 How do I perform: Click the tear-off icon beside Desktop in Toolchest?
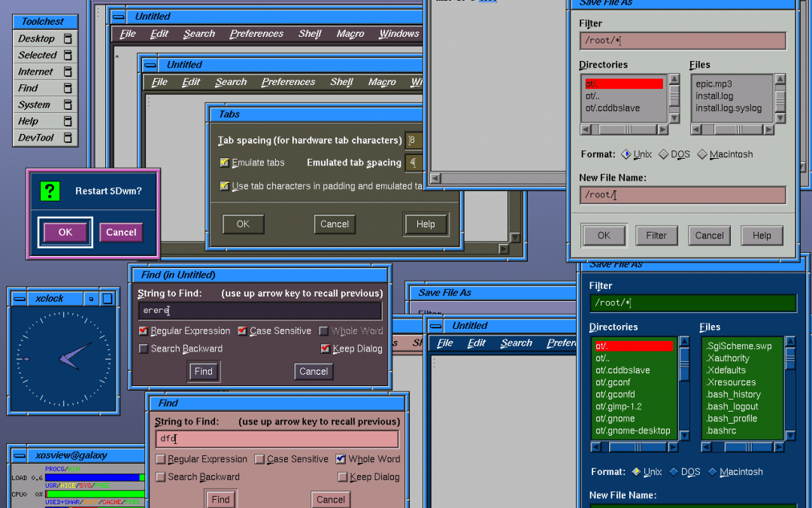68,38
